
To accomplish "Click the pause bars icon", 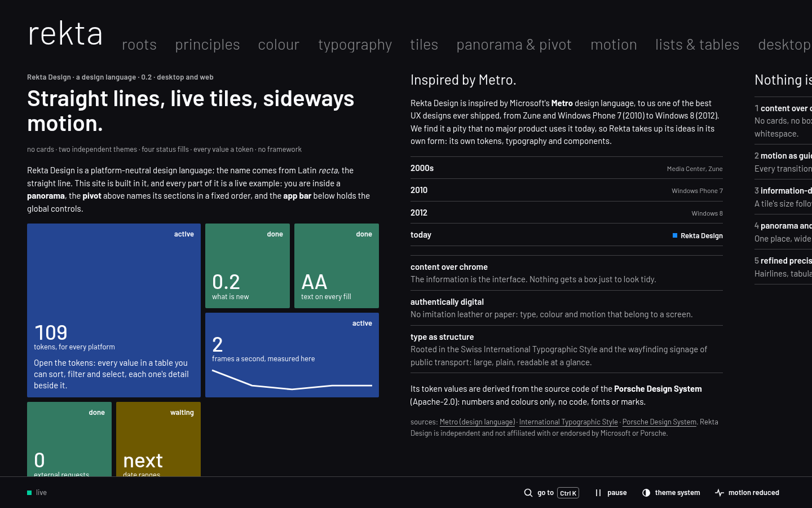I will (x=598, y=493).
